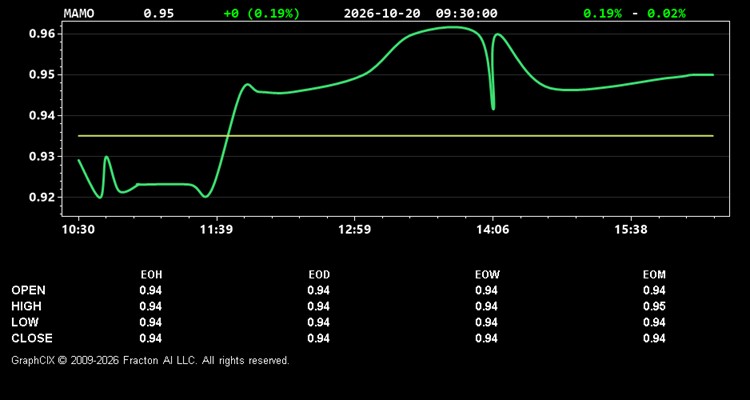The width and height of the screenshot is (750, 400).
Task: Click the sharp price dip near 14:06
Action: point(493,107)
